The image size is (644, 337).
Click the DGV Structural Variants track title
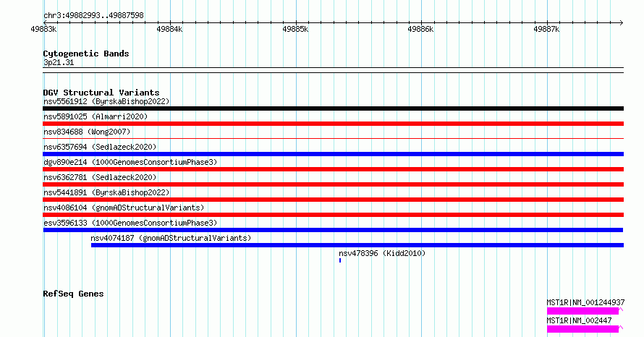(101, 93)
